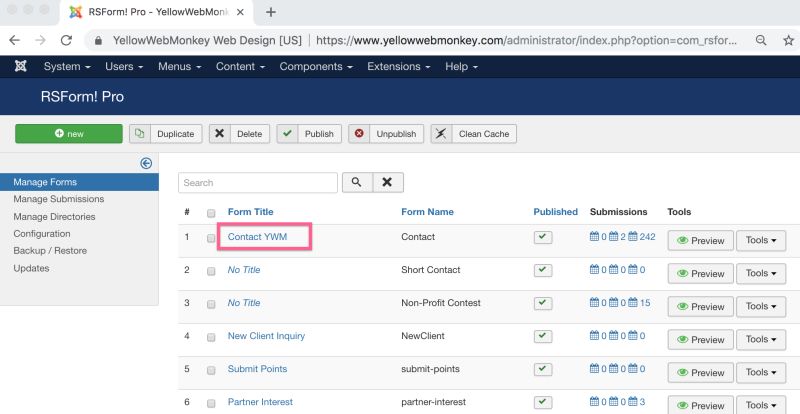
Task: Sort by Published column
Action: click(556, 212)
